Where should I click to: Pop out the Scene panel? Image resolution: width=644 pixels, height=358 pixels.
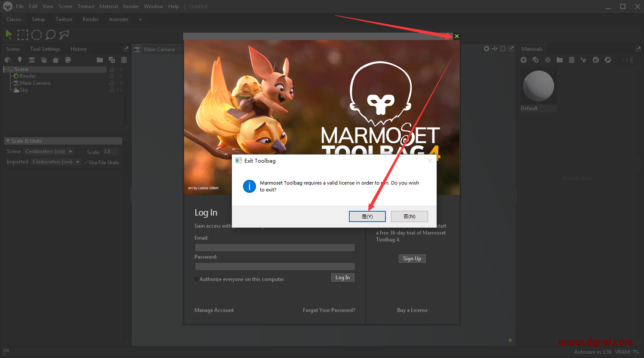coord(126,49)
